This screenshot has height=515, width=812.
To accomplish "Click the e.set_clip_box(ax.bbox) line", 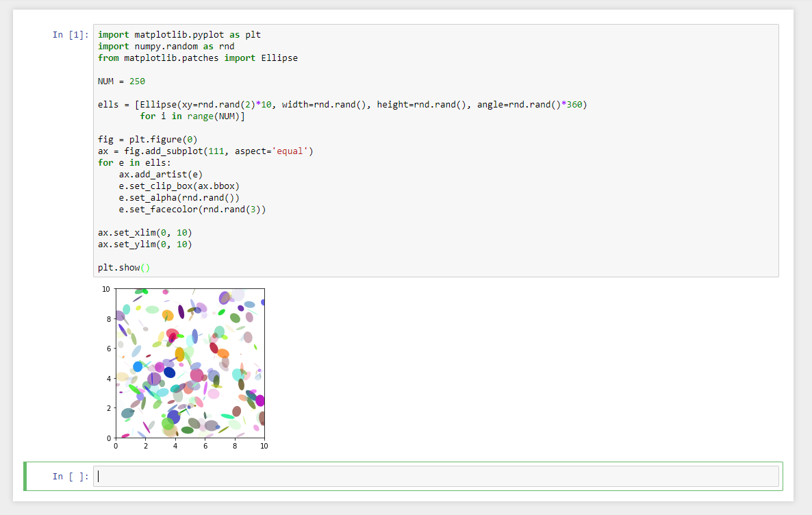I will [177, 186].
